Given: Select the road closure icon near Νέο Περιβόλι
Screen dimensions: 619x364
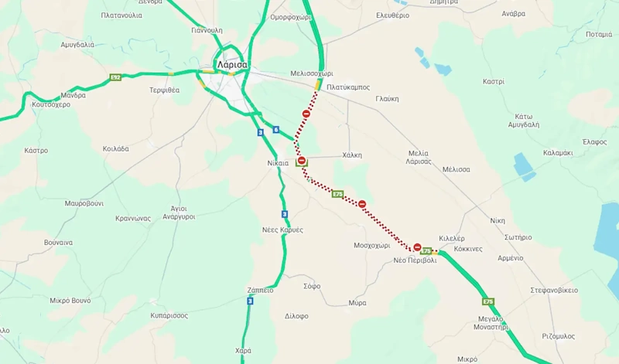Looking at the screenshot, I should [x=417, y=247].
